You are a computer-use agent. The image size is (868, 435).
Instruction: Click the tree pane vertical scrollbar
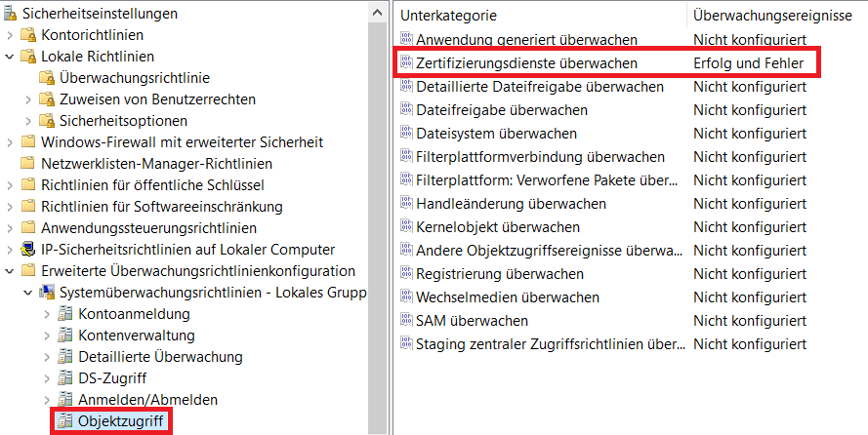[379, 195]
